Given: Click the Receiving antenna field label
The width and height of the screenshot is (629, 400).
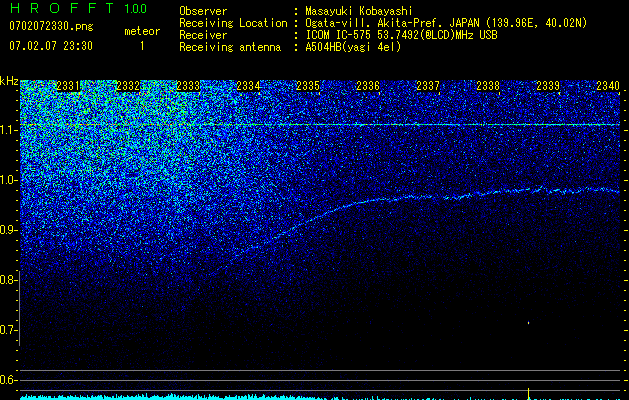Looking at the screenshot, I should pos(230,47).
